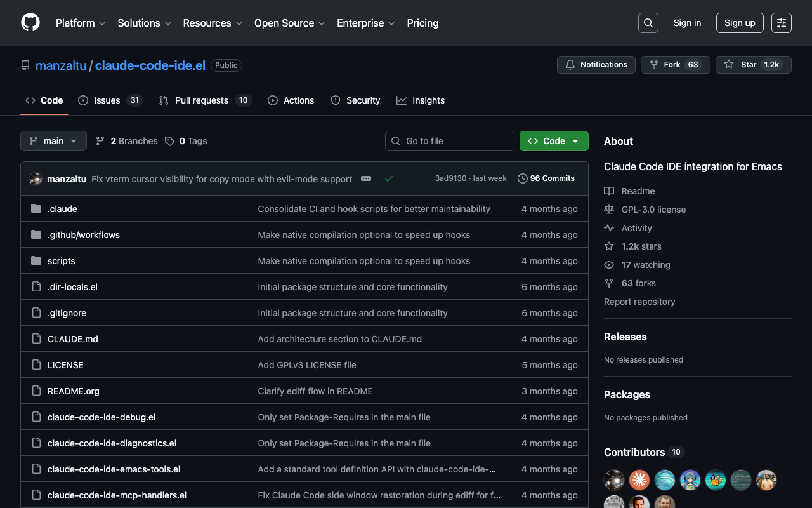This screenshot has width=812, height=508.
Task: Open search with magnifier icon
Action: click(648, 23)
